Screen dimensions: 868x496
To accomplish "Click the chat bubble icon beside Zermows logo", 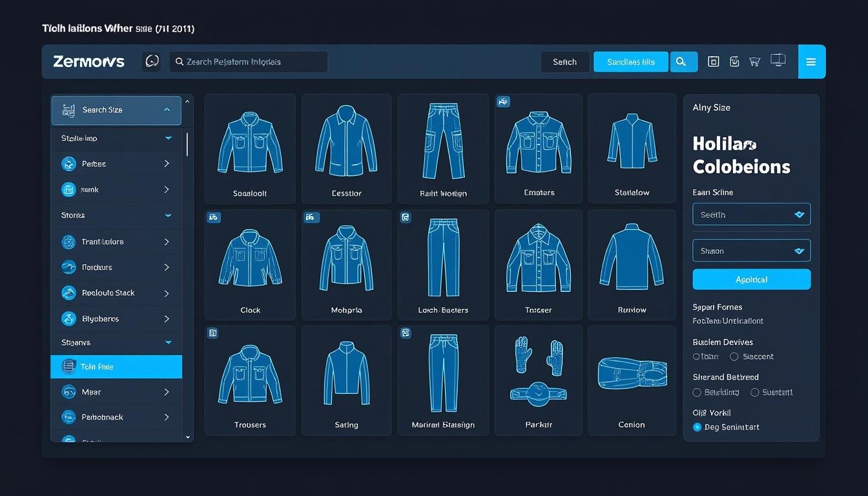I will click(152, 62).
